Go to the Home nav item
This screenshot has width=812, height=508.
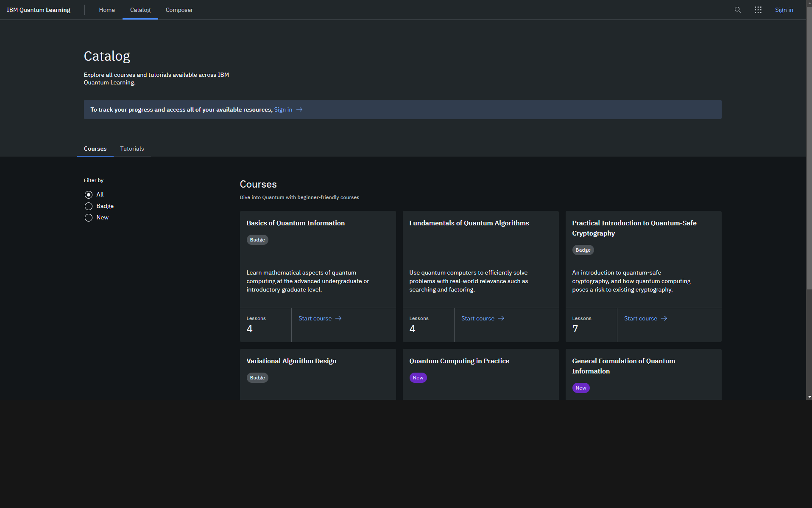pyautogui.click(x=107, y=10)
